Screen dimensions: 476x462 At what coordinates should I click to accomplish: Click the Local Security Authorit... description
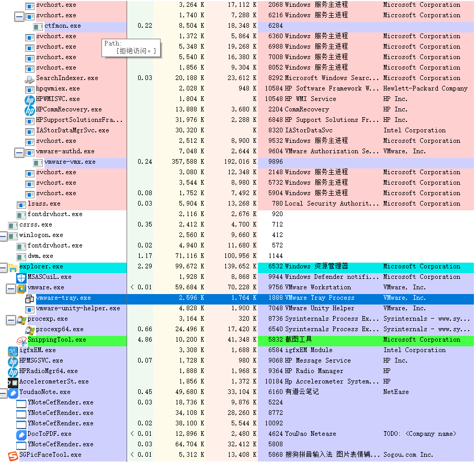[332, 204]
